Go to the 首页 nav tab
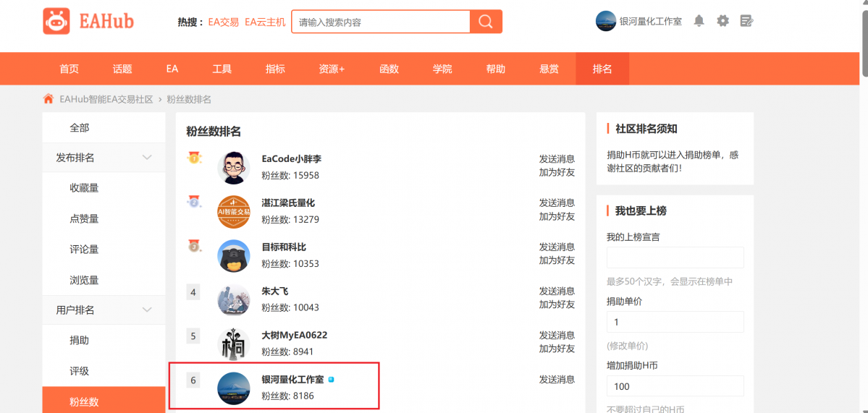Image resolution: width=868 pixels, height=413 pixels. tap(69, 69)
